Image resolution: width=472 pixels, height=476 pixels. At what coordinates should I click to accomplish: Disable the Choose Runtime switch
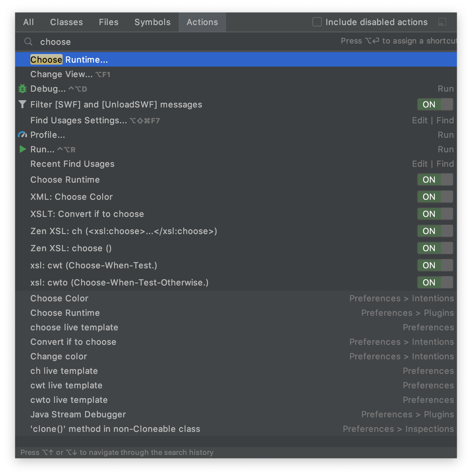(x=435, y=179)
